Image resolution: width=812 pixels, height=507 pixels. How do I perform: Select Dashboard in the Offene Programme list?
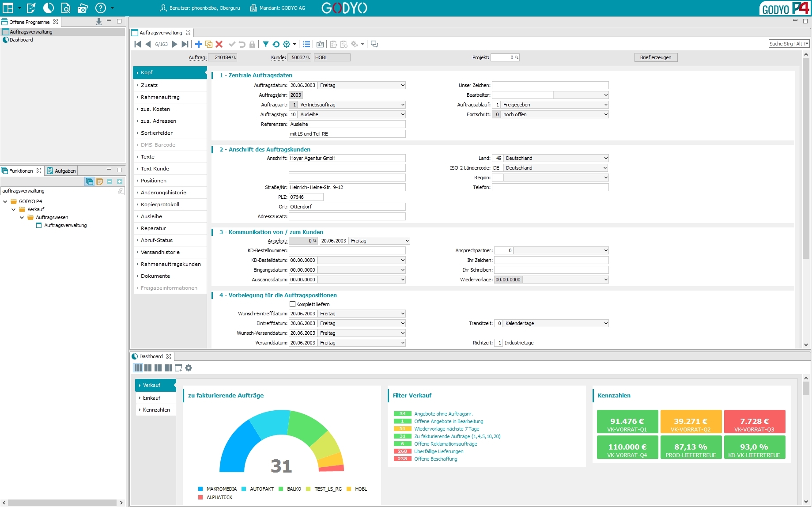click(x=21, y=40)
